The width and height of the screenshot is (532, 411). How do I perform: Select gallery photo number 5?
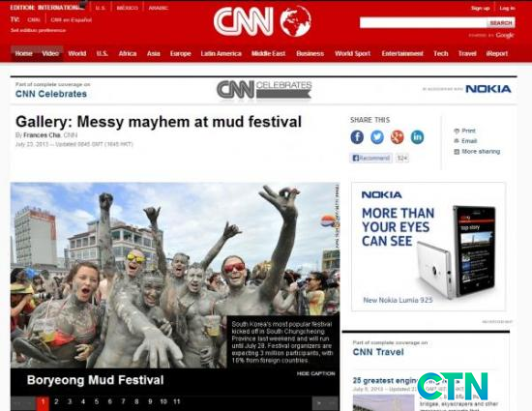tap(97, 402)
